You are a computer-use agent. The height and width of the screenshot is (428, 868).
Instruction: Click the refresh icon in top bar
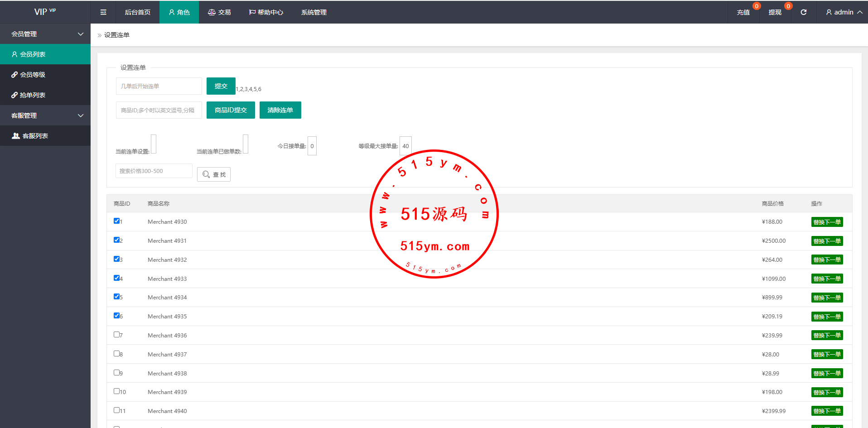point(803,12)
